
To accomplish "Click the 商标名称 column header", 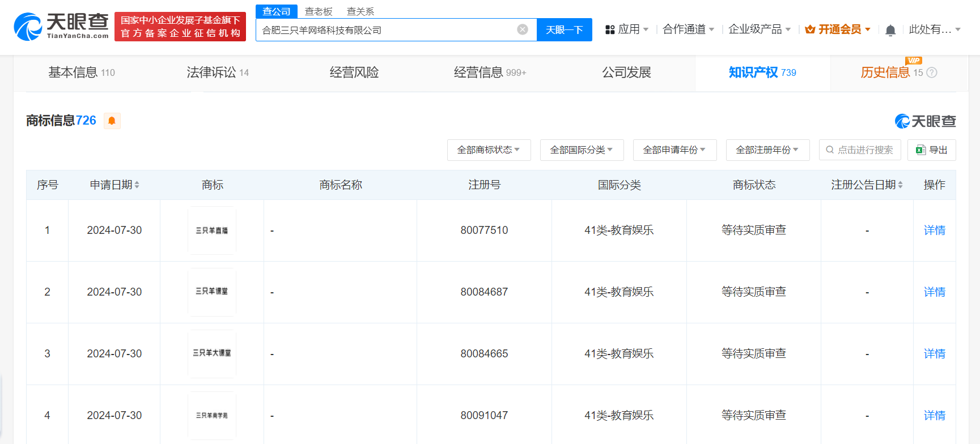I will click(x=341, y=185).
